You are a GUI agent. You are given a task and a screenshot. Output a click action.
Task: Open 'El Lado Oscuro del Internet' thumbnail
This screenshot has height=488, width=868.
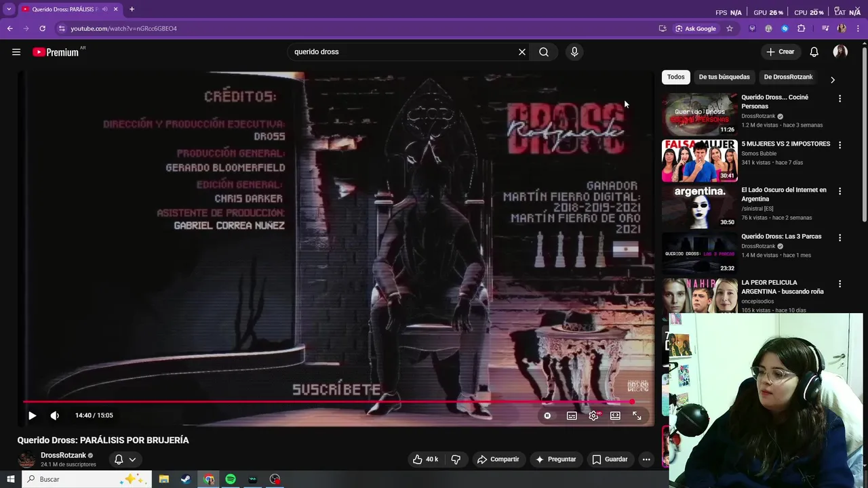pos(699,207)
